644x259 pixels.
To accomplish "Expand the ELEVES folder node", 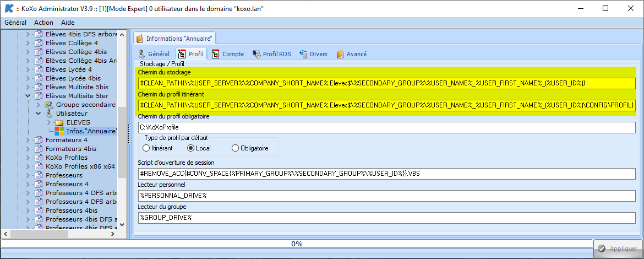I will 49,122.
